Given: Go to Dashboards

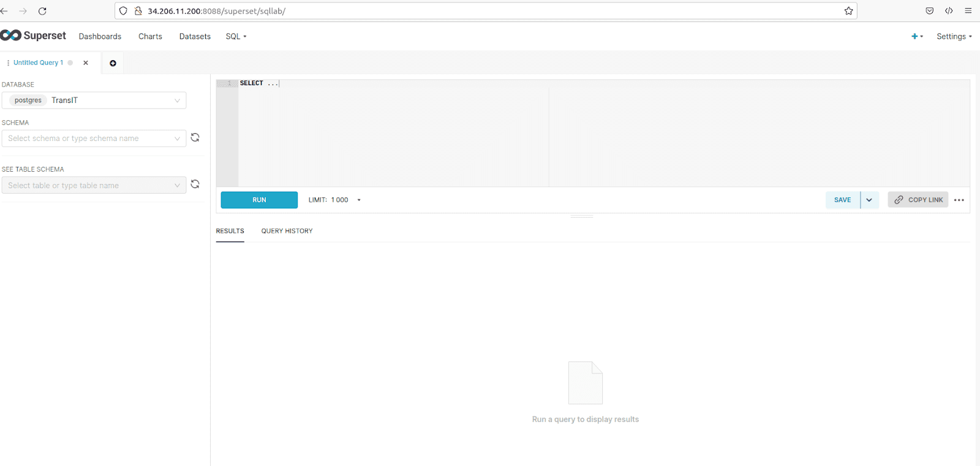Looking at the screenshot, I should 100,36.
